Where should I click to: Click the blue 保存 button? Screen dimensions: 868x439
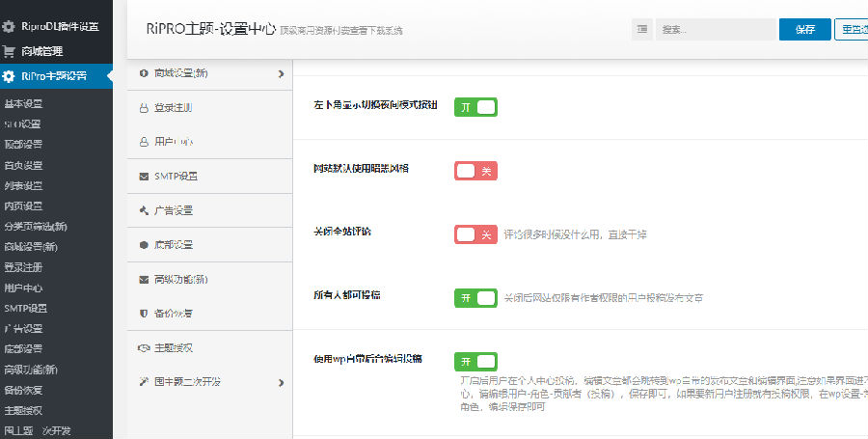(x=805, y=29)
